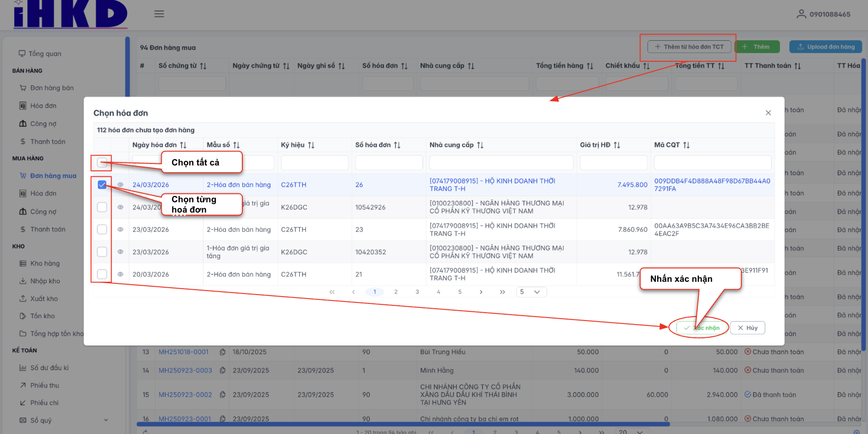868x434 pixels.
Task: Check the invoice number 23 row
Action: coord(102,230)
